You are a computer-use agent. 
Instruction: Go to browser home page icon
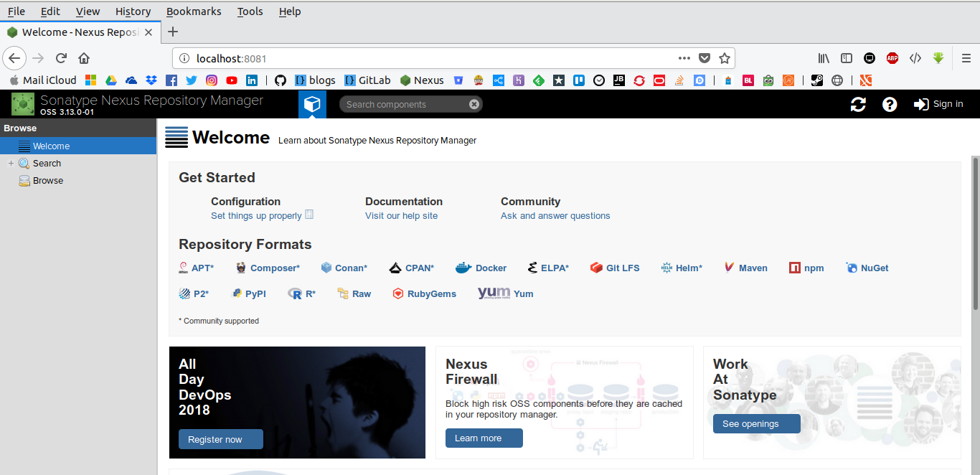(84, 58)
